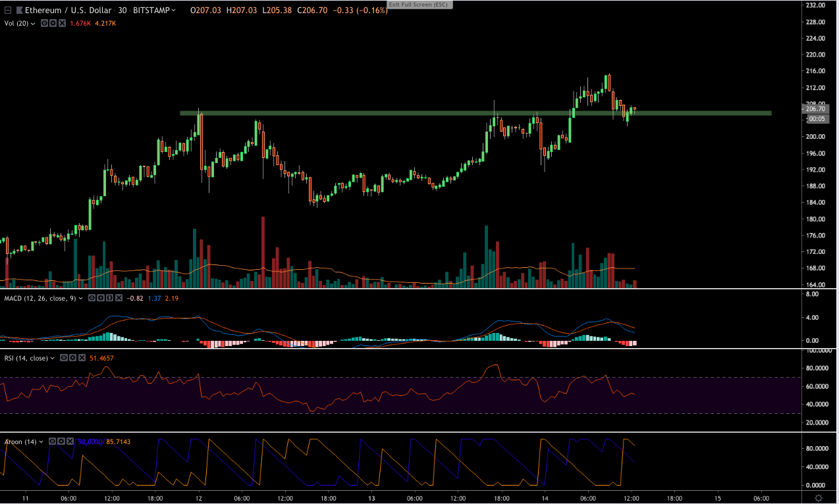
Task: Open the RSI (14, close) settings gear
Action: point(72,358)
